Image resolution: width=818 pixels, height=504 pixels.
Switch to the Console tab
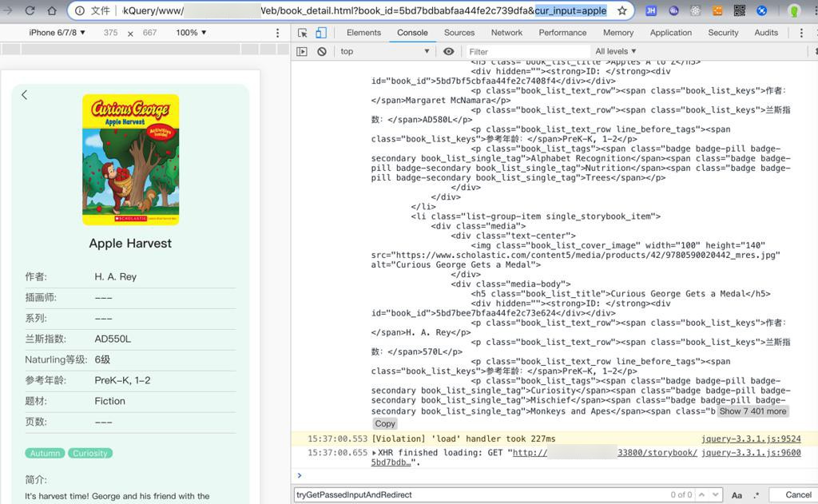pyautogui.click(x=412, y=32)
